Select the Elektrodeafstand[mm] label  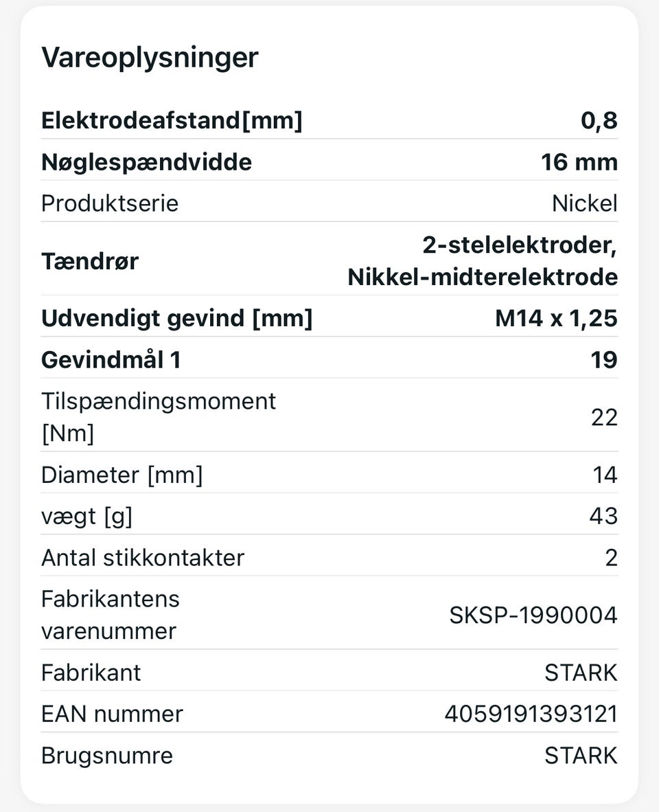coord(172,121)
